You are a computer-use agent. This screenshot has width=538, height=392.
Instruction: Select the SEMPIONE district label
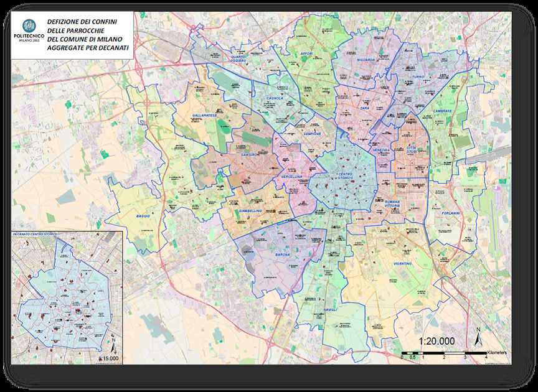pyautogui.click(x=312, y=134)
